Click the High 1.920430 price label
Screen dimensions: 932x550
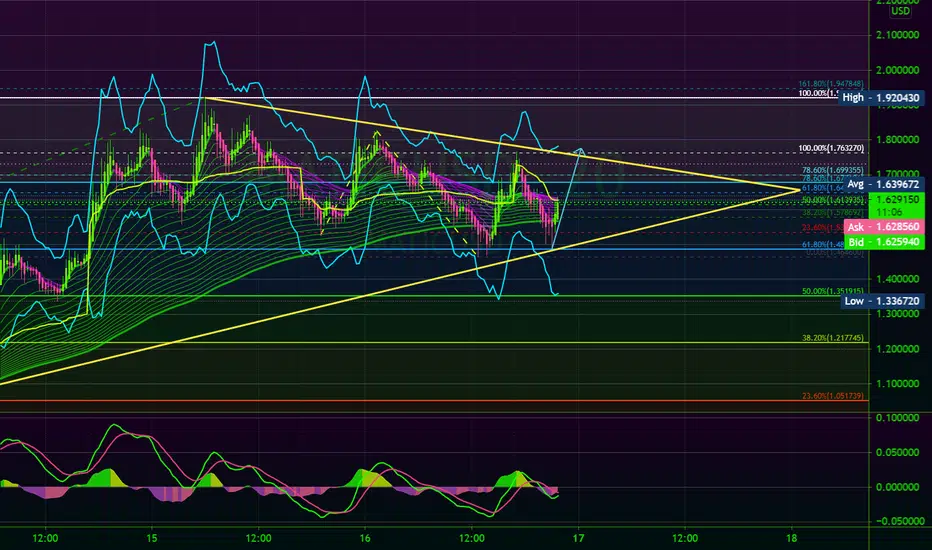(x=881, y=98)
